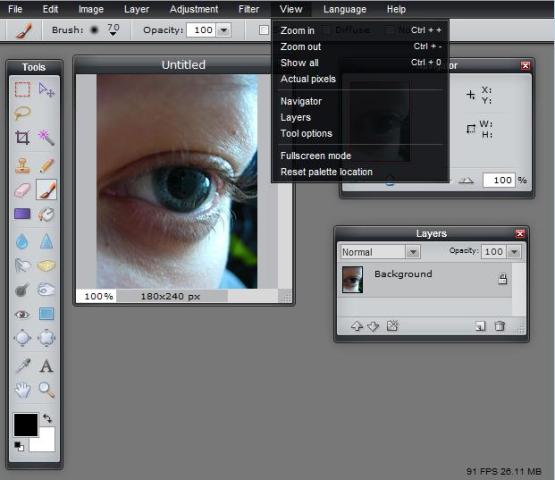Unlock the Background layer padlock

click(503, 279)
